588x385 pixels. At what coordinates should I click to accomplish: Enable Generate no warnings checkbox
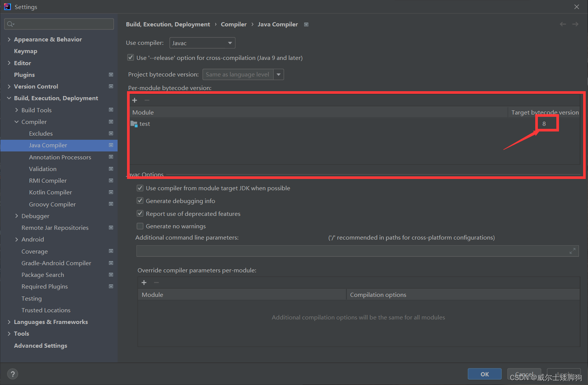140,226
